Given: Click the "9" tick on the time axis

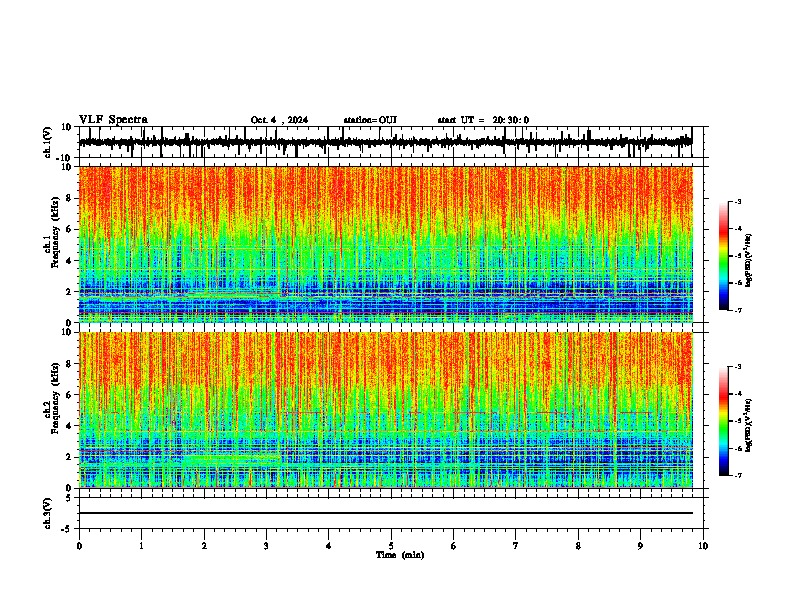Looking at the screenshot, I should point(640,546).
